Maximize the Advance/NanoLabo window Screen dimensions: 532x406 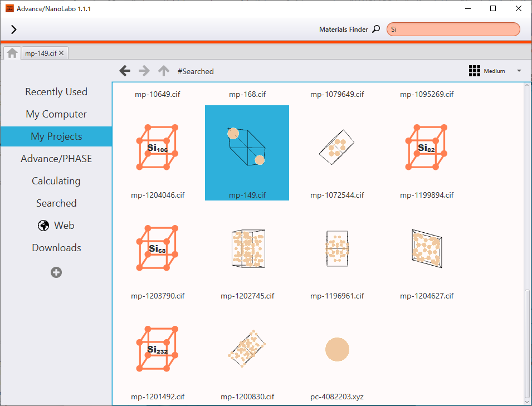(493, 8)
